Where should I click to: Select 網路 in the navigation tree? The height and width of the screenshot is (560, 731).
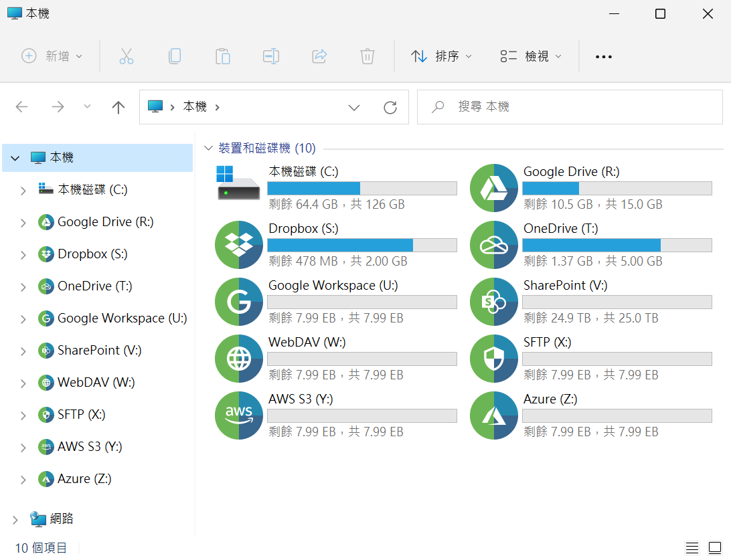tap(52, 519)
